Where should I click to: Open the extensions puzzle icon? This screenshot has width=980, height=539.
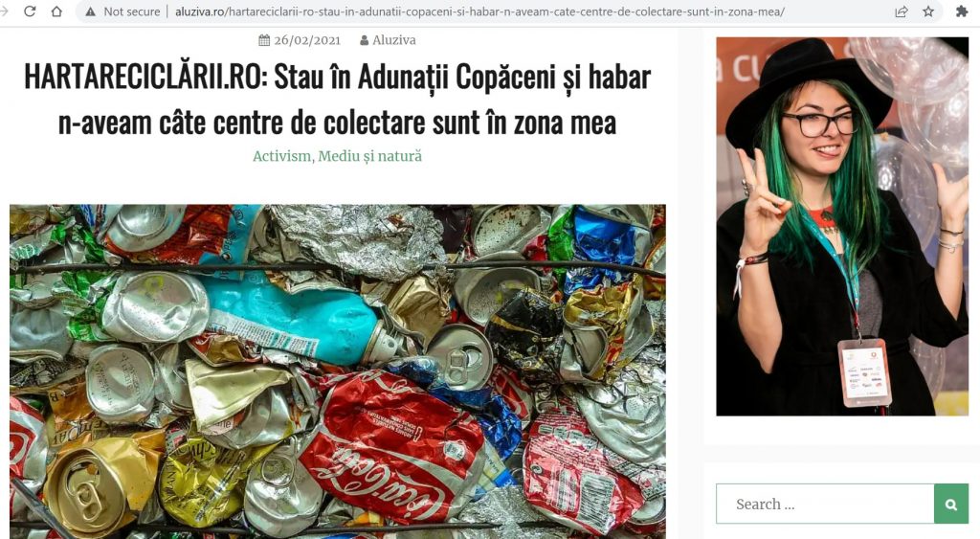(962, 11)
